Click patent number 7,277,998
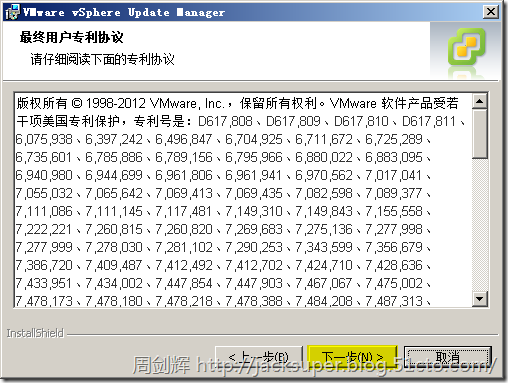 click(394, 229)
